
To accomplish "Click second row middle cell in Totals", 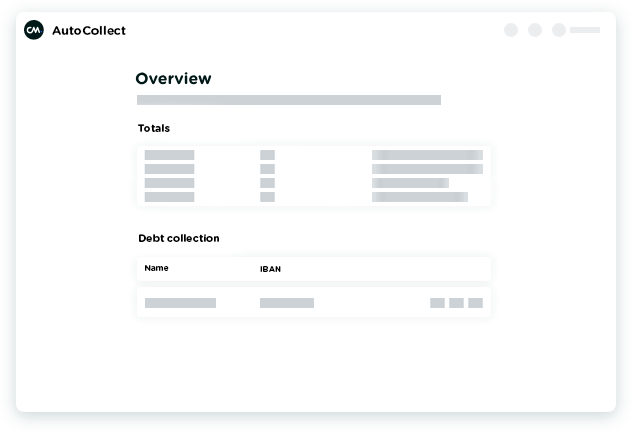I will coord(267,169).
